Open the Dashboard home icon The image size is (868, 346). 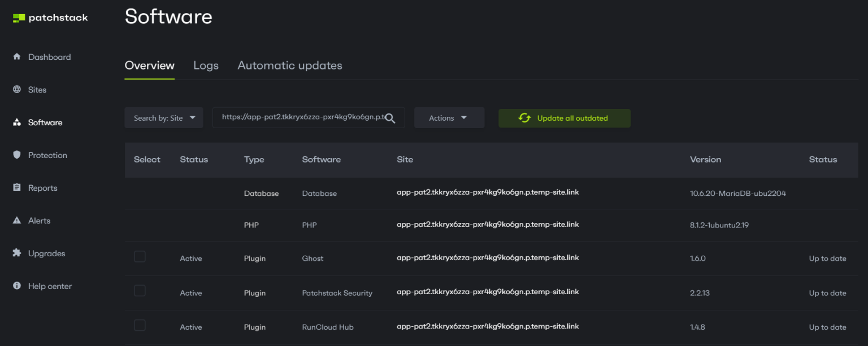click(x=17, y=56)
